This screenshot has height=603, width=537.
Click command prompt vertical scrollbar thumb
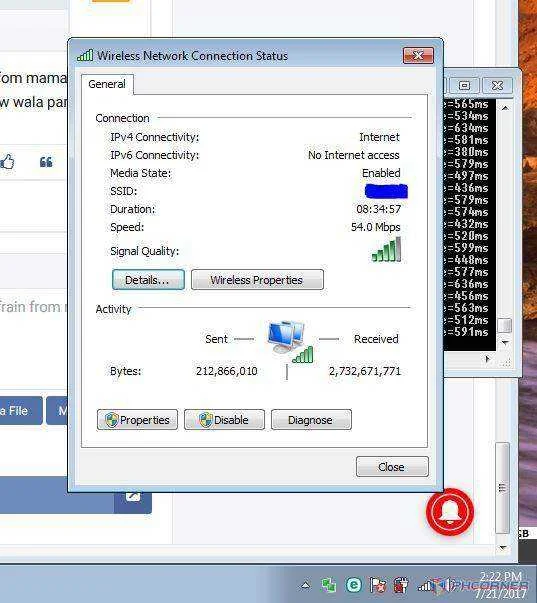[505, 325]
